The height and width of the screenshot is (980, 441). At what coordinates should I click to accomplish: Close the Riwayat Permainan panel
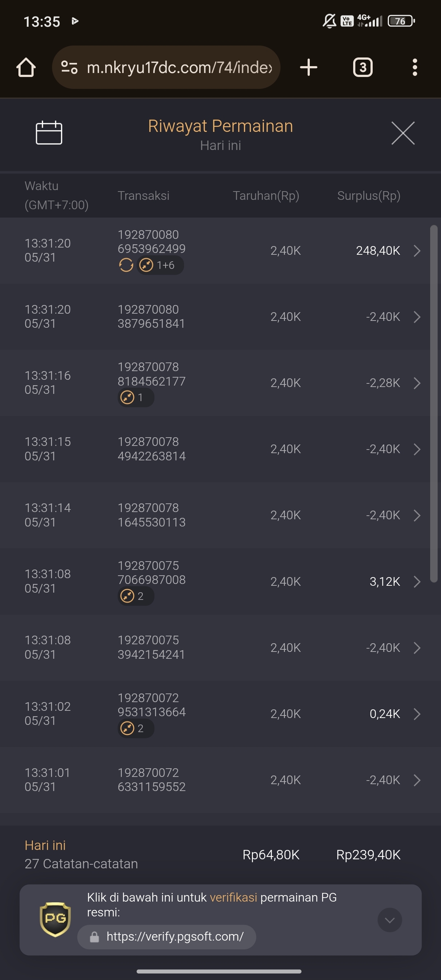coord(403,133)
